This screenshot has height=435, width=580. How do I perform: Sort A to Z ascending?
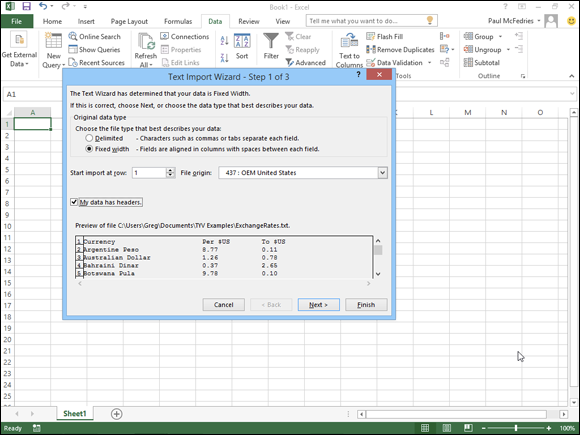coord(224,40)
